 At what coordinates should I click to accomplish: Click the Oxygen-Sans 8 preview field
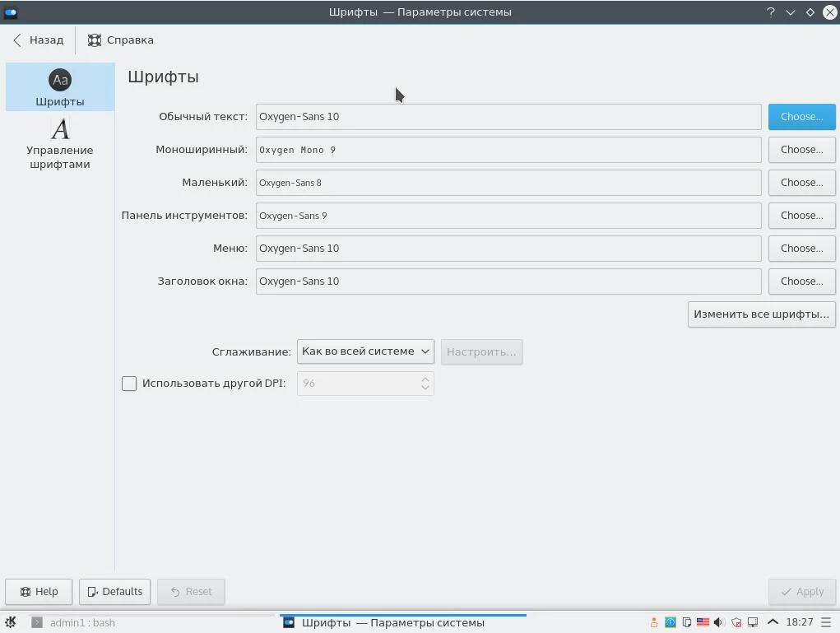(x=508, y=183)
